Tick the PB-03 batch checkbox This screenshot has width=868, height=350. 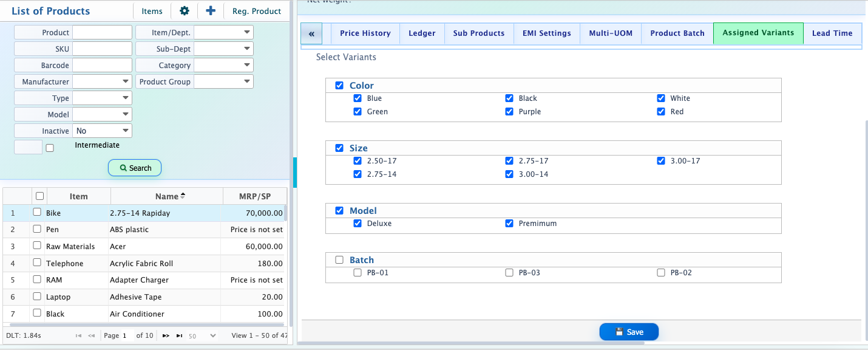click(509, 273)
